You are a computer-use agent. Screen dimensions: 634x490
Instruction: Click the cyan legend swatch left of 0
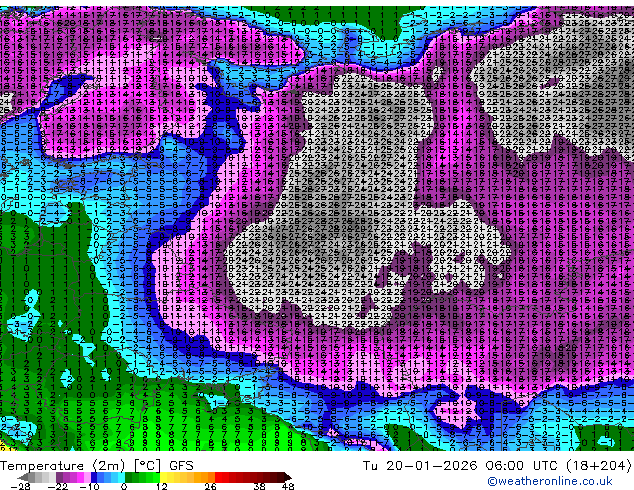pos(121,477)
